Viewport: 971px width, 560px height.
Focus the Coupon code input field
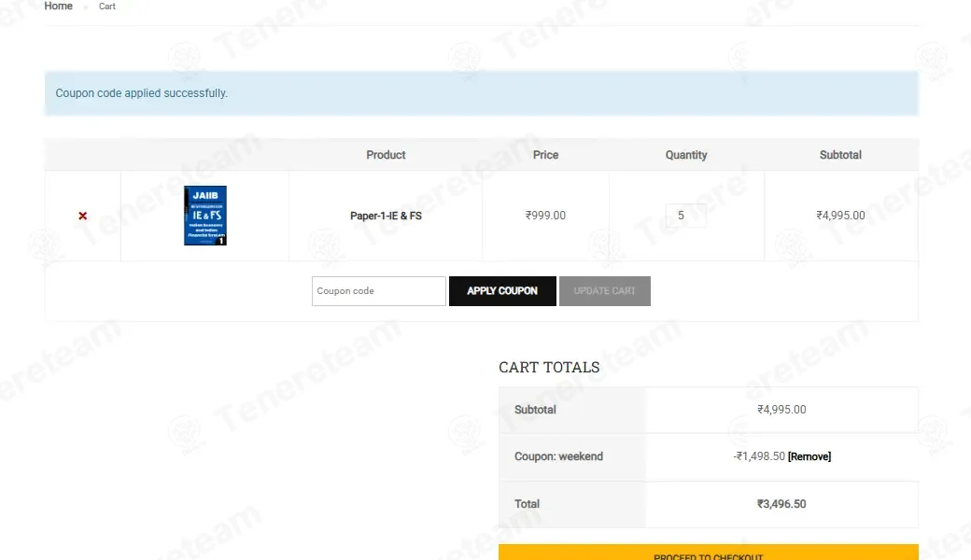tap(378, 291)
